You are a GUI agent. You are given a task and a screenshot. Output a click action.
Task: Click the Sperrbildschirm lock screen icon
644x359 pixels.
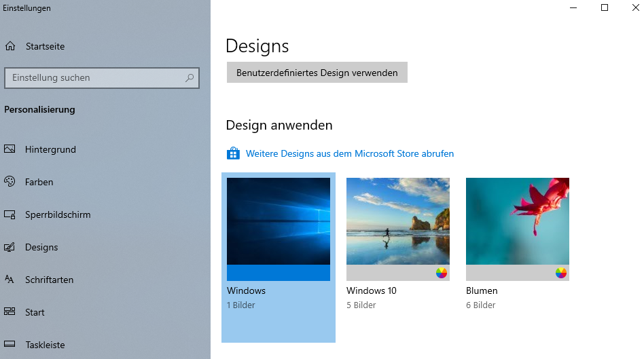[x=10, y=214]
